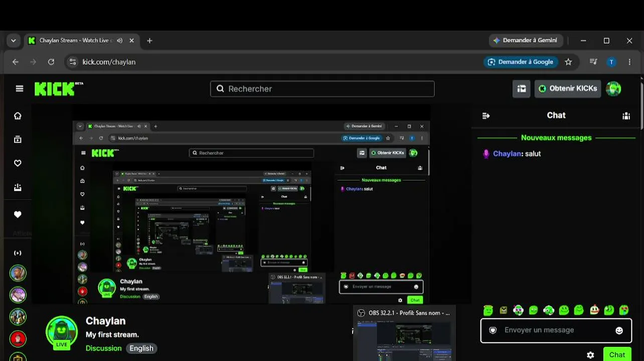Click Chaylan's LIVE streamer avatar

coord(62,332)
